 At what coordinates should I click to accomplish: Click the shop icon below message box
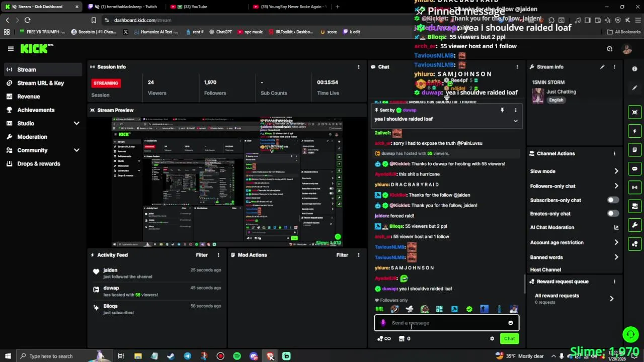tap(401, 338)
